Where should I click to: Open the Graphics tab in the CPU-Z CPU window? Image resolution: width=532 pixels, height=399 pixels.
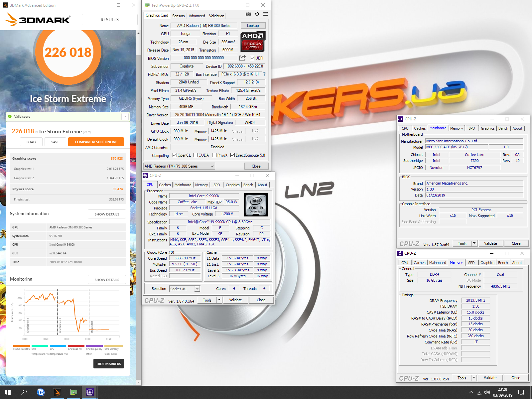pos(232,185)
